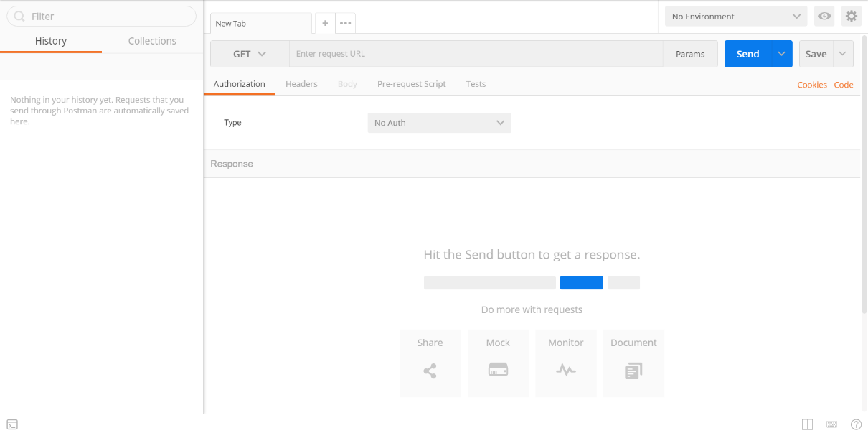Open the Send button arrow dropdown
868x433 pixels.
(782, 54)
